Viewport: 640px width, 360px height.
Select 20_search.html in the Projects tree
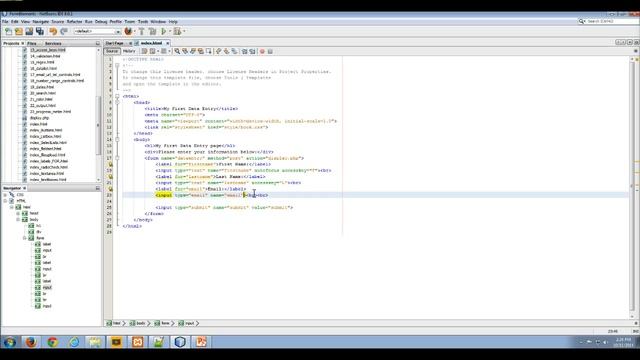(42, 93)
